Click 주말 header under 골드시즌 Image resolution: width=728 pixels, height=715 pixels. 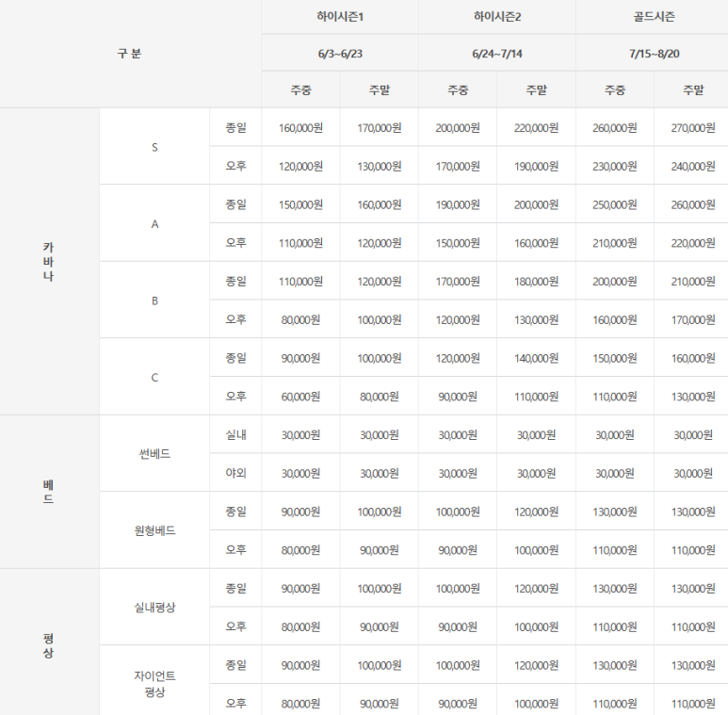click(x=693, y=90)
